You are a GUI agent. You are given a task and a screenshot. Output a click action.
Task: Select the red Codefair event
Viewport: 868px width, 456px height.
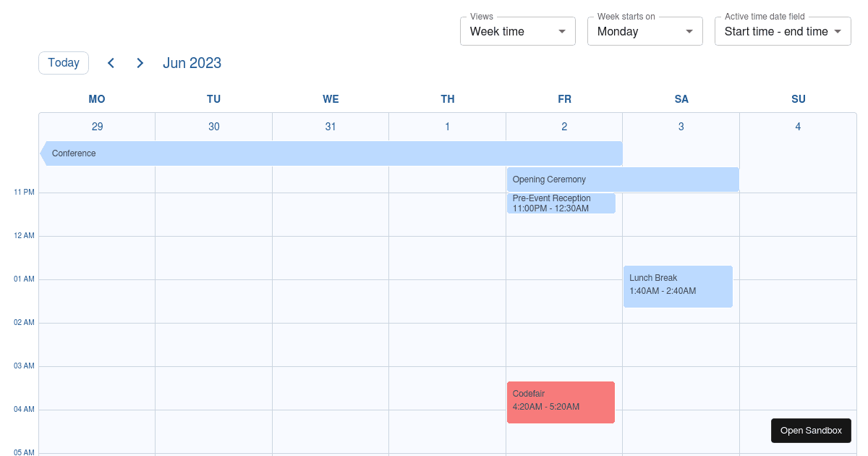coord(561,402)
